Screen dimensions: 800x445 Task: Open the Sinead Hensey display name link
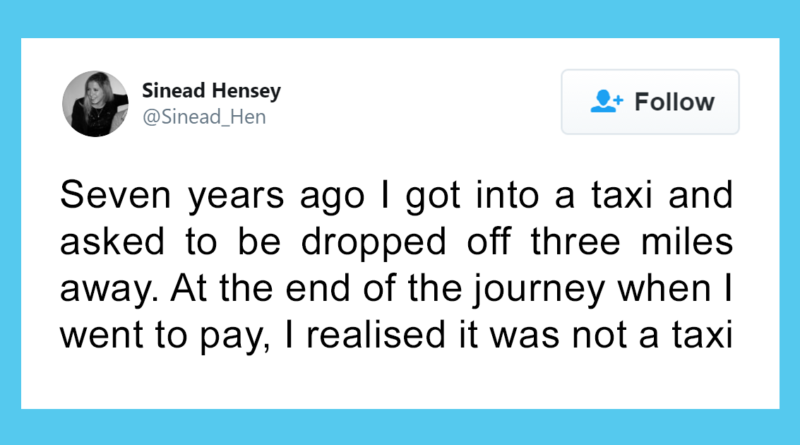[211, 91]
